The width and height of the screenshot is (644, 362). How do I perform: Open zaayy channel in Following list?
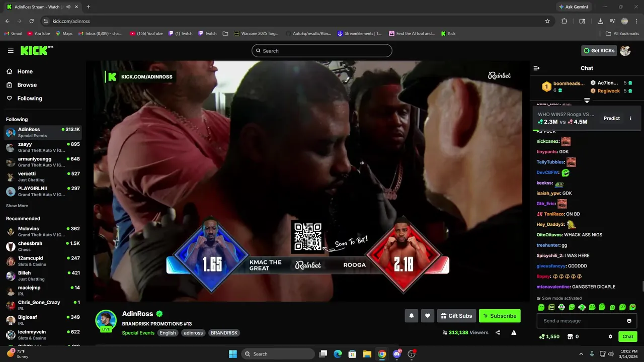tap(43, 147)
